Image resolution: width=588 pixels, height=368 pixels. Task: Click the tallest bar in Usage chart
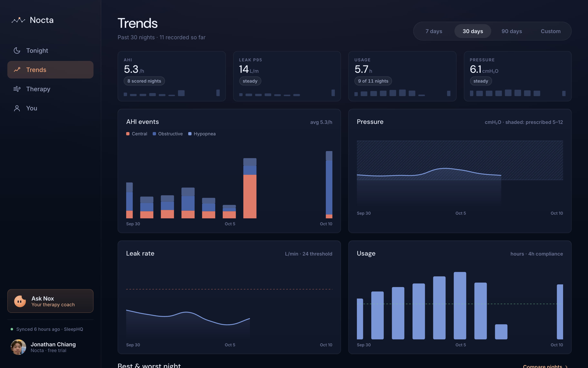click(x=460, y=305)
